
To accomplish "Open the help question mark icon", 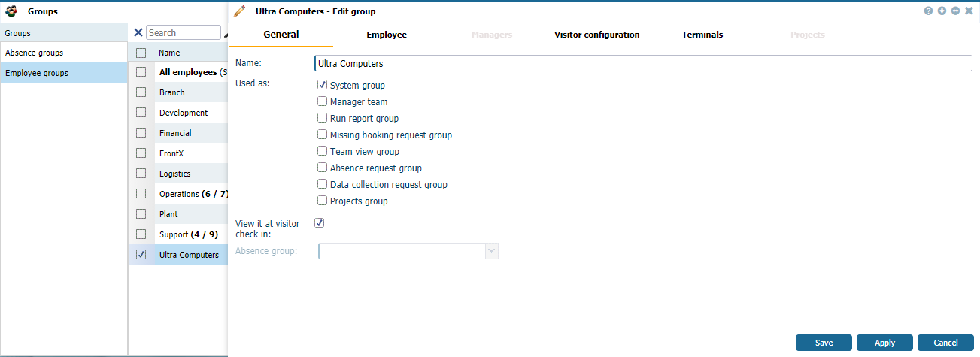I will click(928, 11).
